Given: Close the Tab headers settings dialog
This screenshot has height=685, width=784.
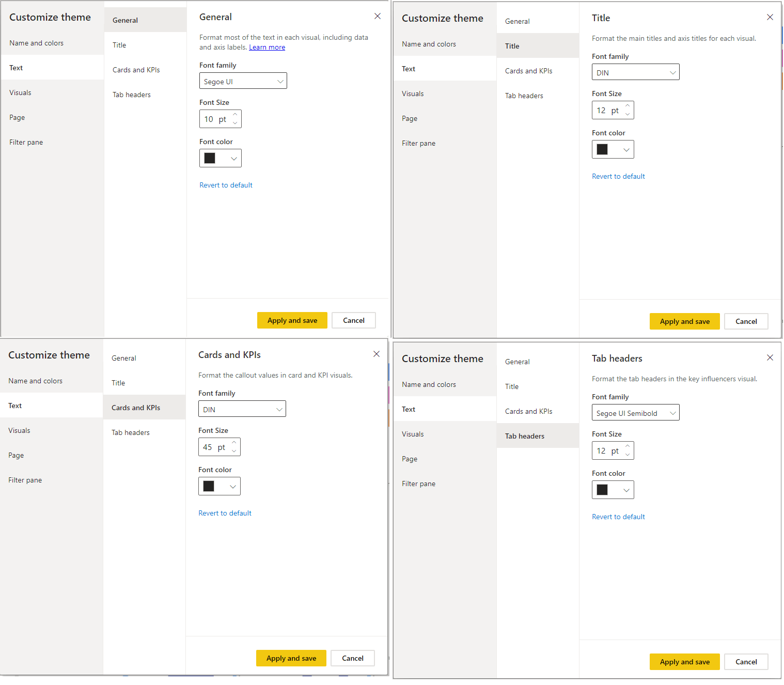Looking at the screenshot, I should [770, 357].
